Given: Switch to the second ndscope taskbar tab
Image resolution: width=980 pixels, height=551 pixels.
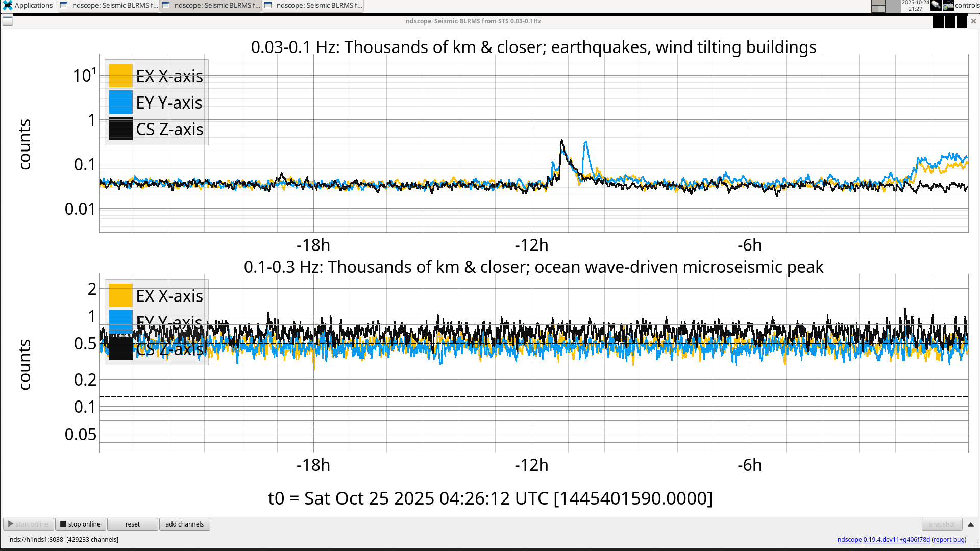Looking at the screenshot, I should (211, 5).
